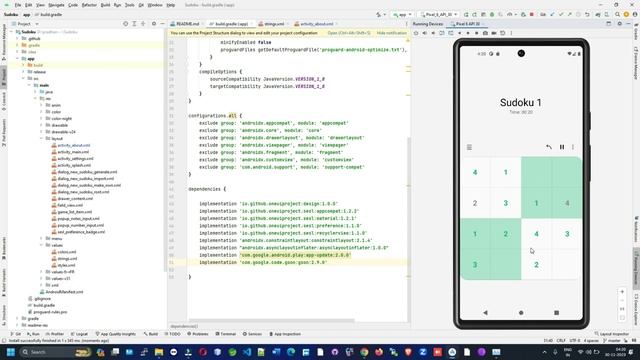Click the Windows taskbar search box

55,352
